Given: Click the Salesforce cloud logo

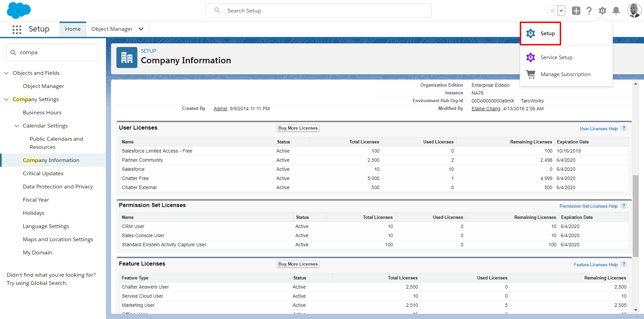Looking at the screenshot, I should click(19, 10).
